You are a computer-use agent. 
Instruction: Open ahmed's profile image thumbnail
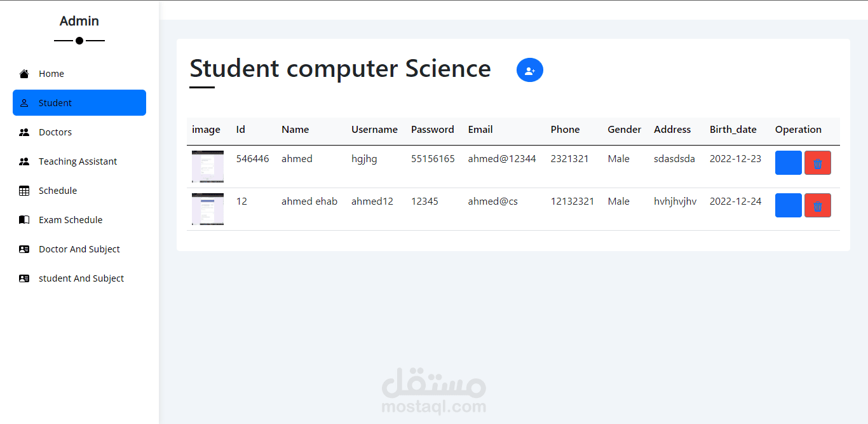(x=208, y=167)
